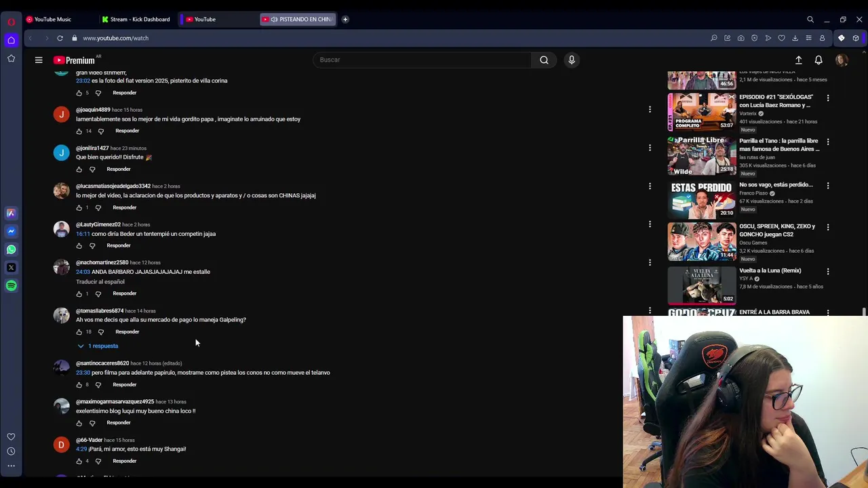Like the @tomasllabres6874 comment
The width and height of the screenshot is (868, 488).
click(79, 332)
